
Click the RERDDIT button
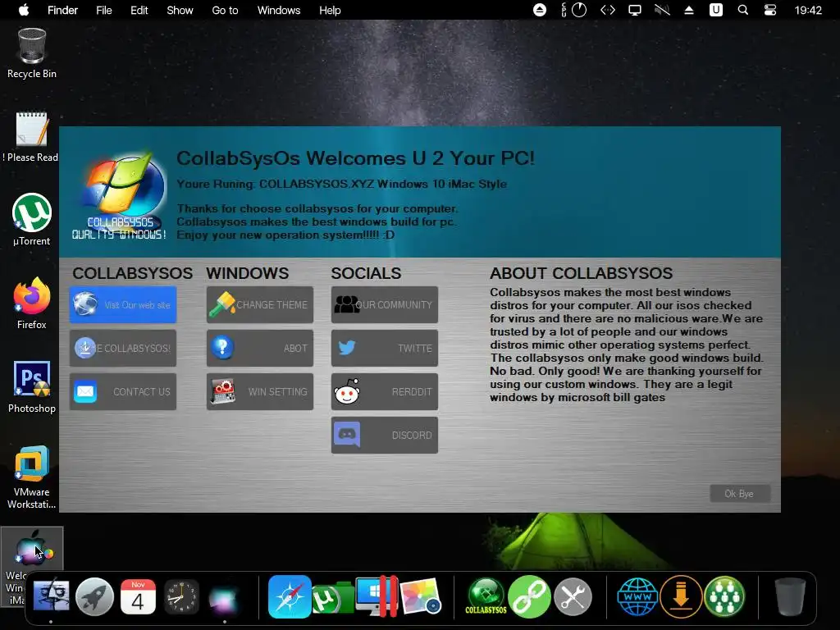click(x=384, y=391)
